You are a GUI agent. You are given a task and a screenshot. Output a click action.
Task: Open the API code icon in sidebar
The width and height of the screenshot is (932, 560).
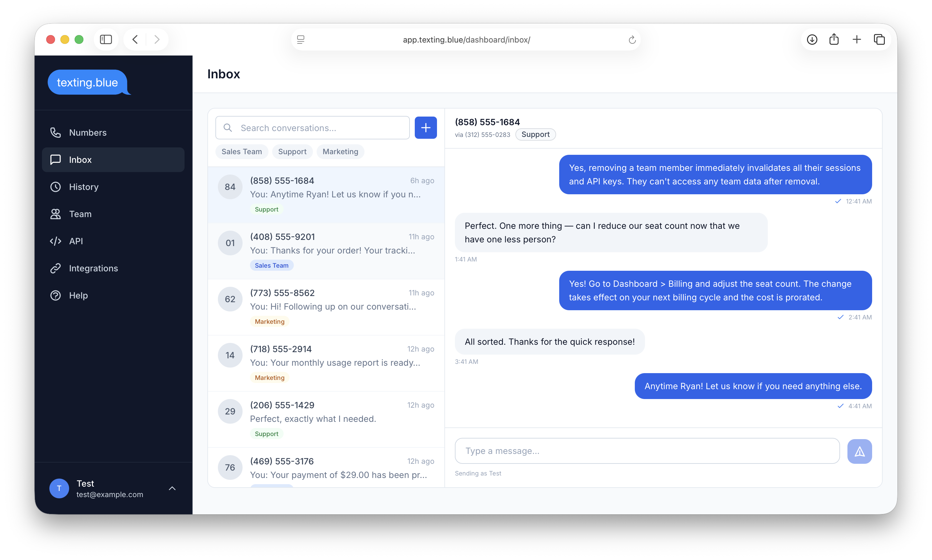point(56,241)
